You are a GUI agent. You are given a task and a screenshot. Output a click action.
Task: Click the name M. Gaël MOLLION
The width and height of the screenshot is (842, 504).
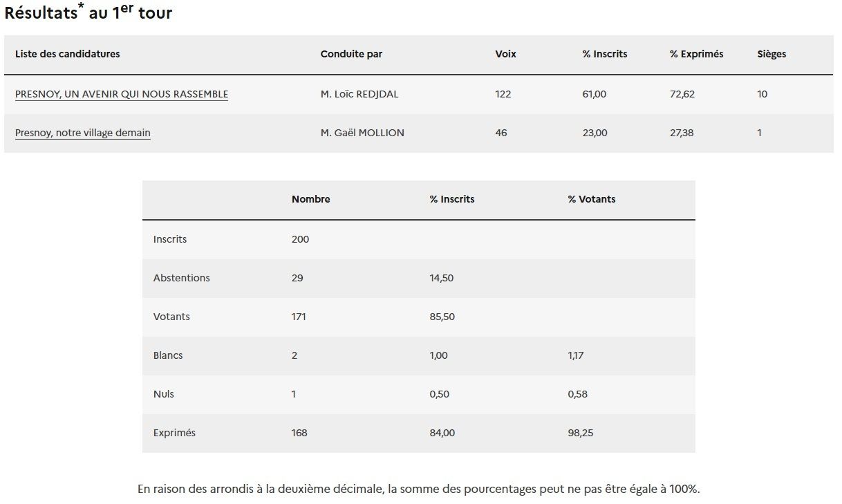362,133
